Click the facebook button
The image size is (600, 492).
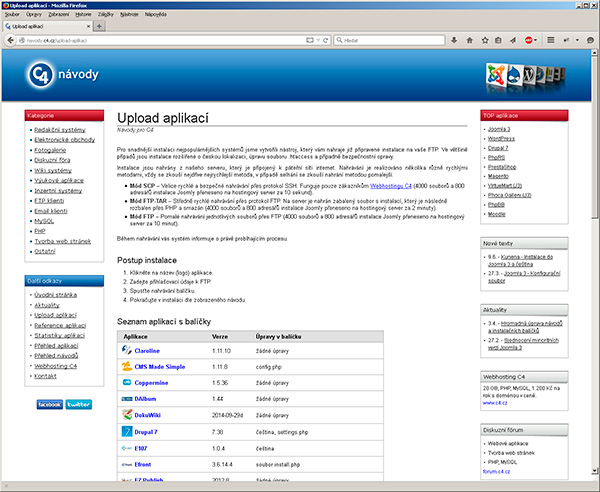point(50,404)
